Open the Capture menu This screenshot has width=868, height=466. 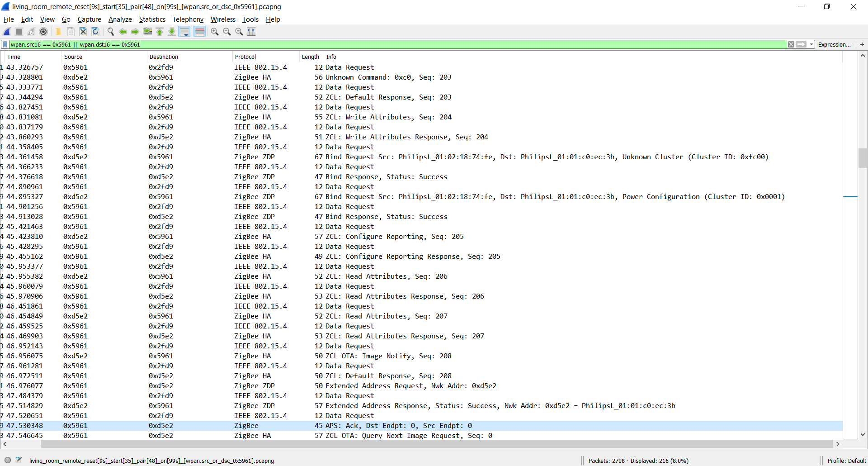pyautogui.click(x=89, y=19)
